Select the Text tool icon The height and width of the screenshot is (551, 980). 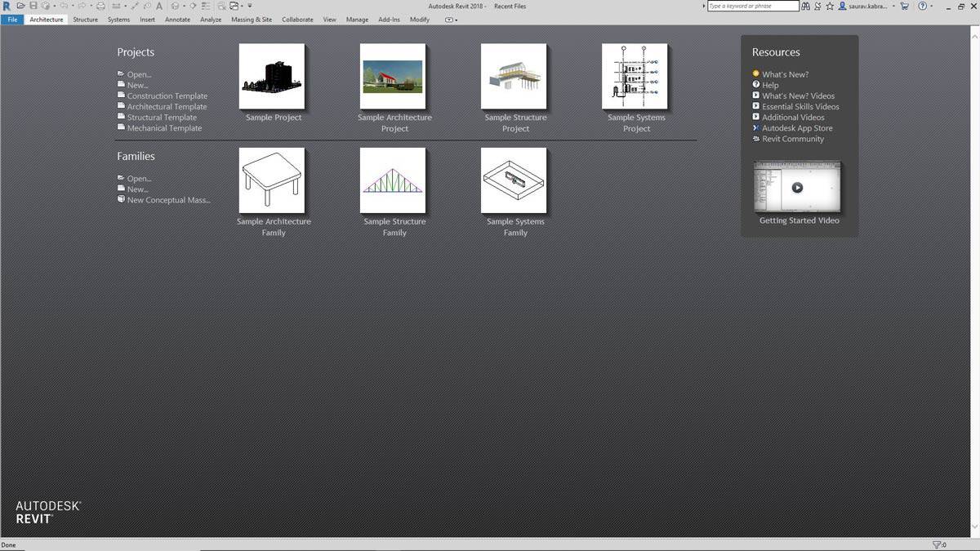(x=159, y=6)
